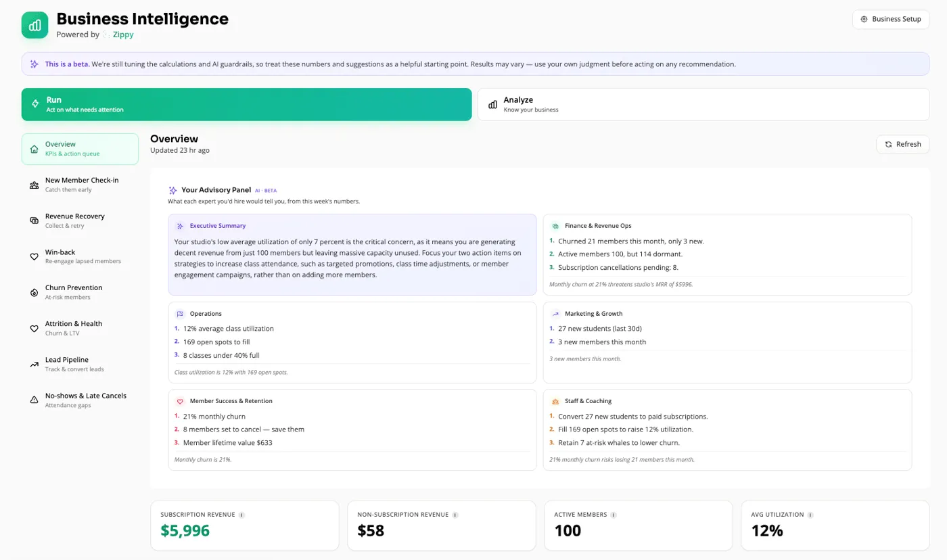Open Churn Prevention section

80,292
